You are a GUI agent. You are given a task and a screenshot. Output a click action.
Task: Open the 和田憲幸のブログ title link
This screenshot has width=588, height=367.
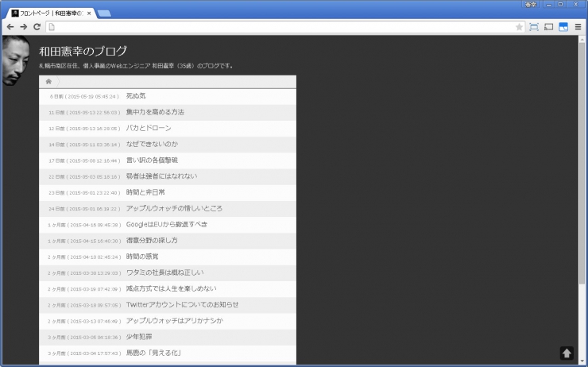[83, 51]
